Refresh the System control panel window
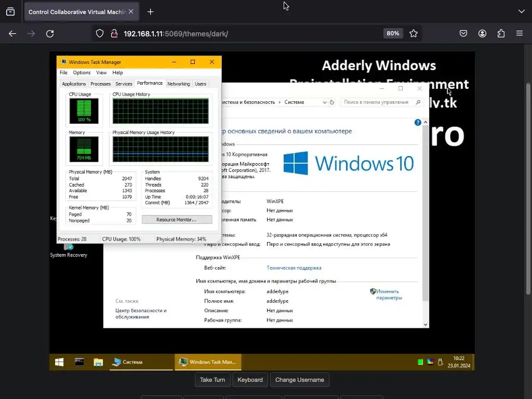This screenshot has height=399, width=532. pyautogui.click(x=332, y=102)
